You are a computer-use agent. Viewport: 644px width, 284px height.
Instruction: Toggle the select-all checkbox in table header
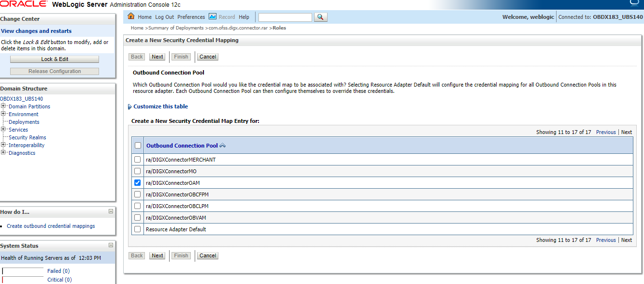click(x=138, y=146)
